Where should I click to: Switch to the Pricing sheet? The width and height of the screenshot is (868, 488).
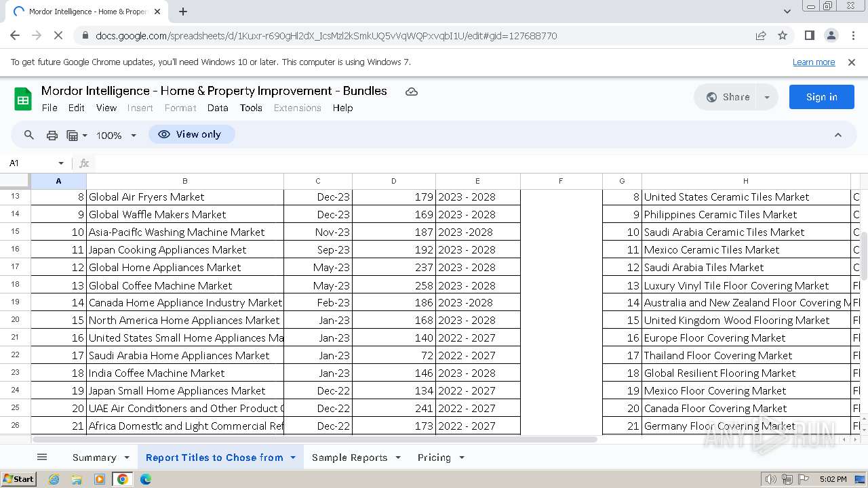pos(434,457)
